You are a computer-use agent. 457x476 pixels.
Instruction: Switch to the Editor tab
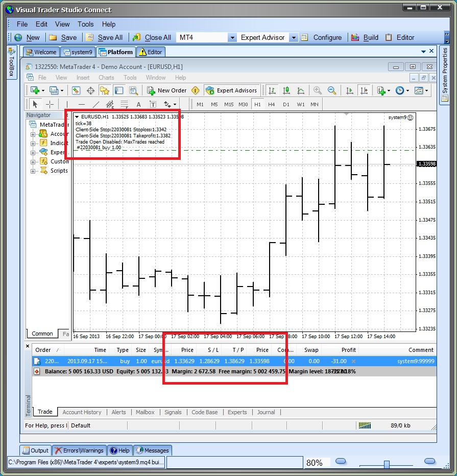tap(151, 52)
